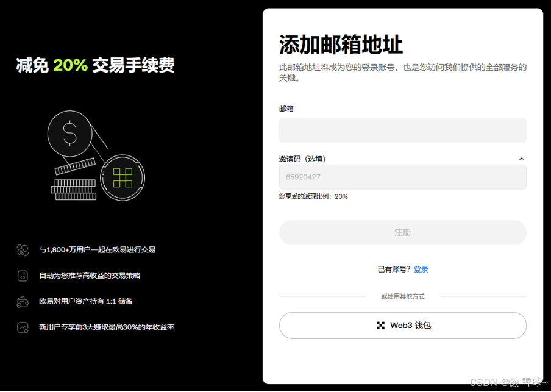The height and width of the screenshot is (392, 551).
Task: Collapse the 邀请码 section with the chevron
Action: [522, 159]
